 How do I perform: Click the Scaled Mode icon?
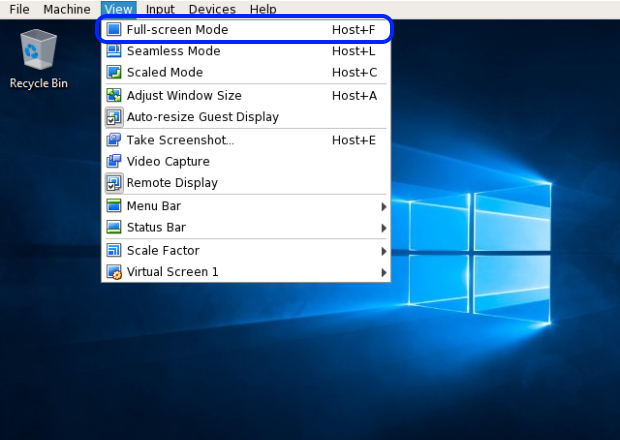click(114, 72)
